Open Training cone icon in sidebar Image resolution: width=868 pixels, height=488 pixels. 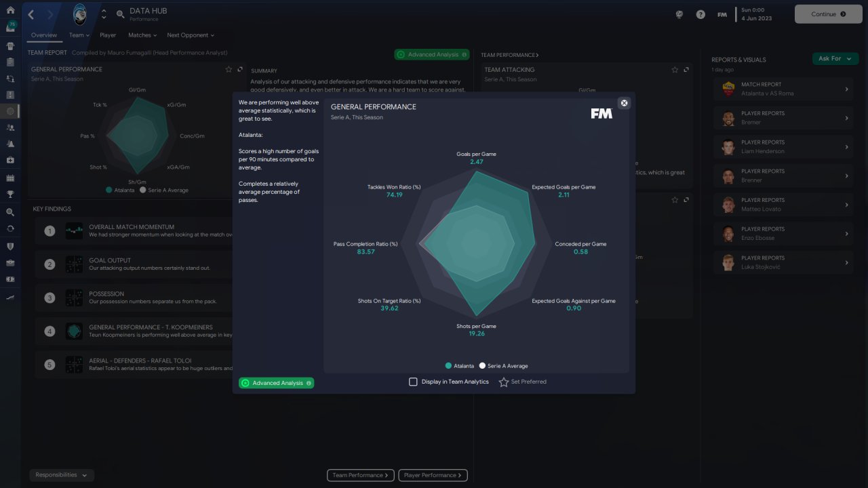click(10, 144)
